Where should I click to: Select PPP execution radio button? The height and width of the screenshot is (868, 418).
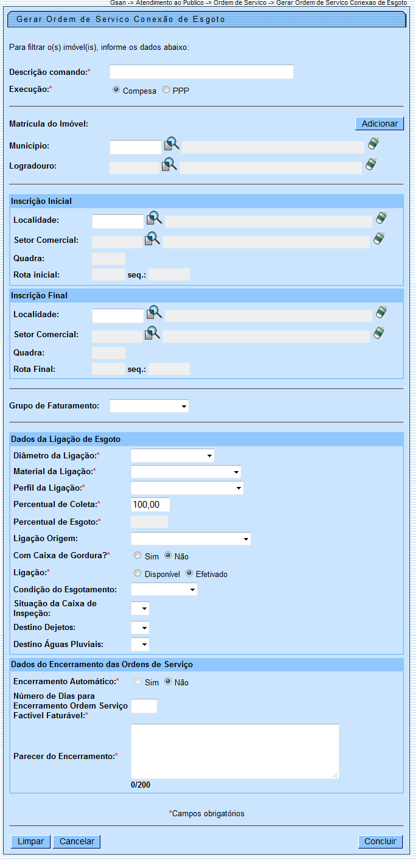[166, 90]
